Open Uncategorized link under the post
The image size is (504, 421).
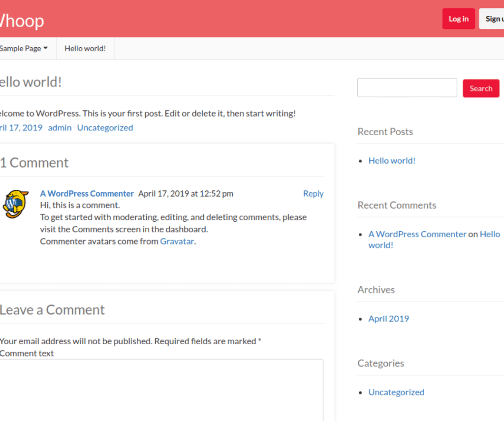tap(105, 128)
